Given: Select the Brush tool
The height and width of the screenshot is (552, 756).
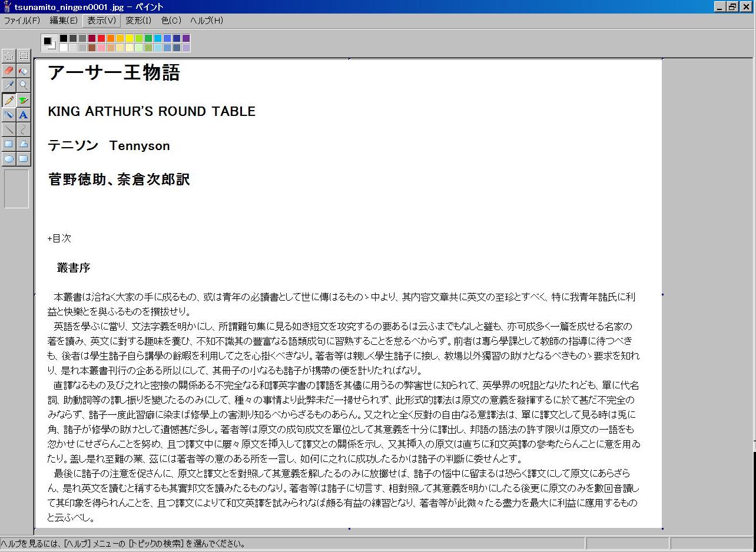Looking at the screenshot, I should point(24,100).
